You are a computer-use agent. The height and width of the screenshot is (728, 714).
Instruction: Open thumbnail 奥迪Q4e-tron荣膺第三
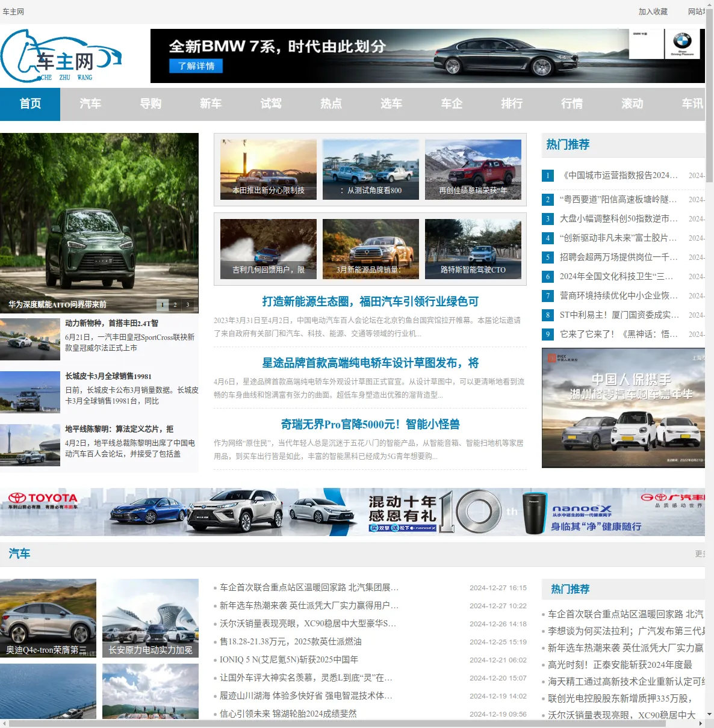(48, 618)
